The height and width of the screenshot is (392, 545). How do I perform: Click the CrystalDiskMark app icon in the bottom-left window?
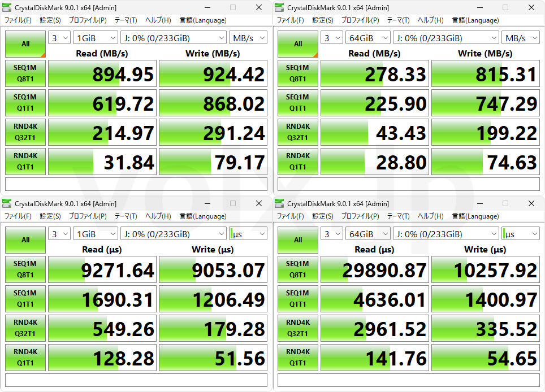tap(7, 203)
